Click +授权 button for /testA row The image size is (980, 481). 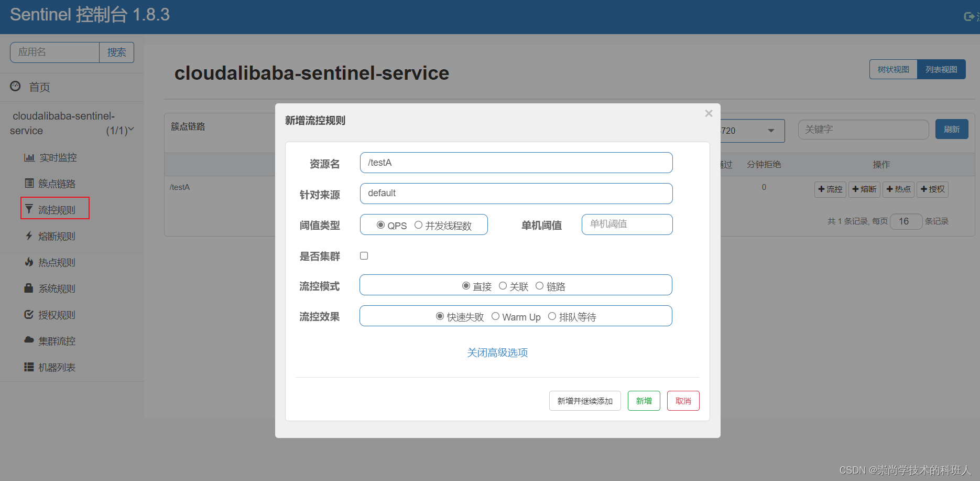click(x=933, y=189)
